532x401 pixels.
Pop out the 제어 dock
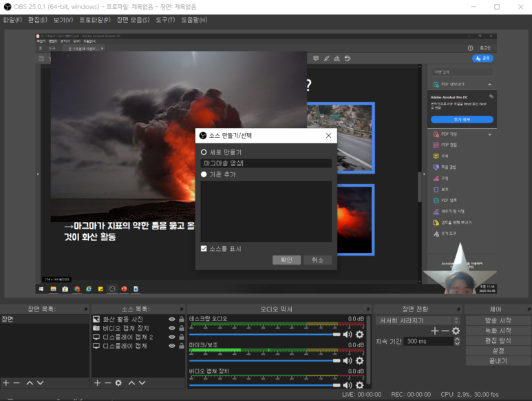pyautogui.click(x=529, y=309)
